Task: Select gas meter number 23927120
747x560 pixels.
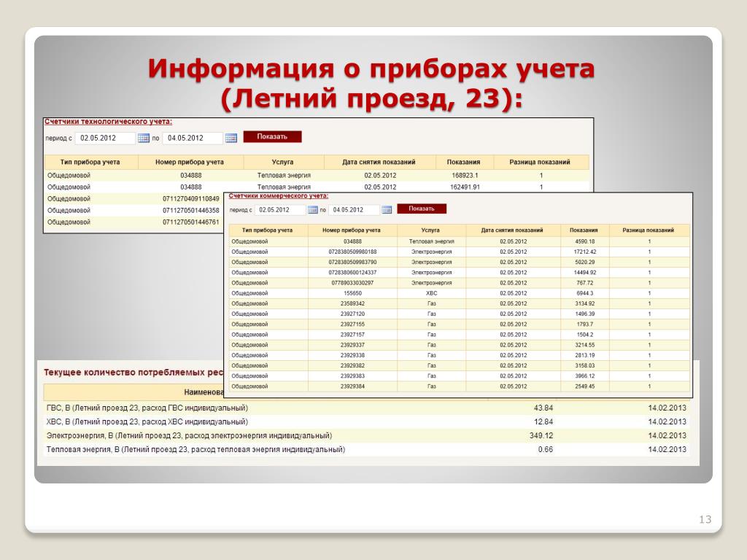Action: click(x=352, y=314)
